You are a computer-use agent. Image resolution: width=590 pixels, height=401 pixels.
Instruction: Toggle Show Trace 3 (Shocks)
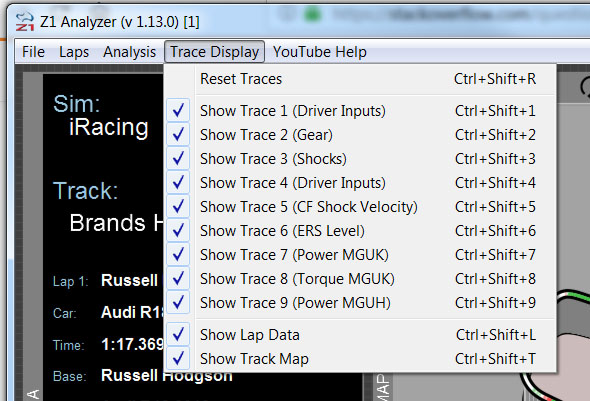(x=360, y=159)
